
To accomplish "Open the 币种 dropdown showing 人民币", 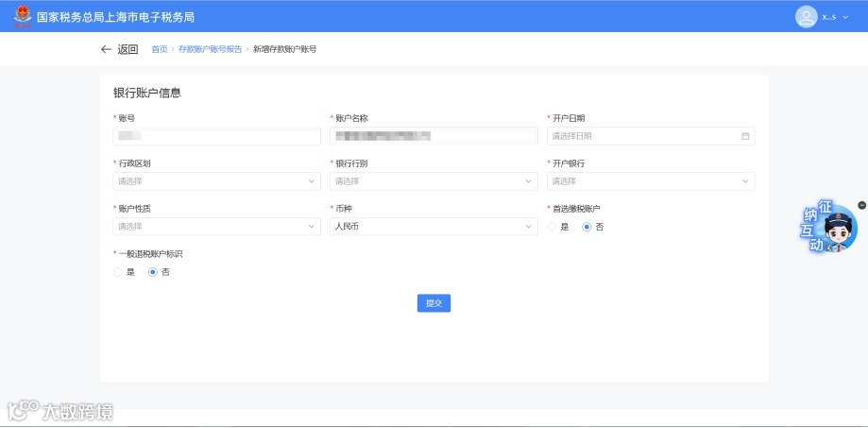I will click(434, 227).
